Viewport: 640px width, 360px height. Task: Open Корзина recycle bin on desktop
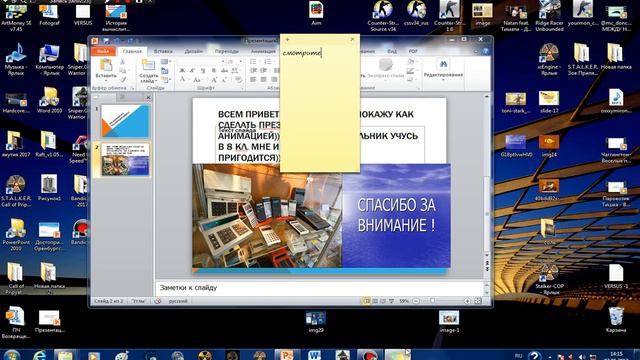[x=616, y=320]
